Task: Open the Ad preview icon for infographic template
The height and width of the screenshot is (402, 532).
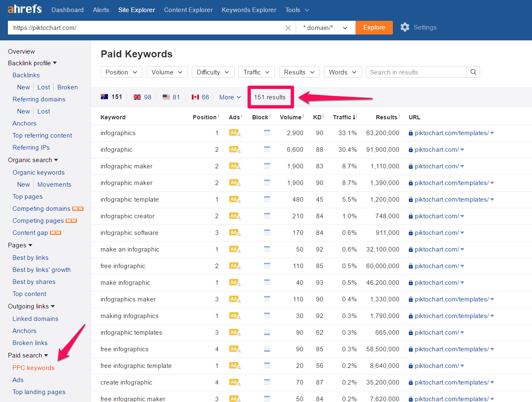Action: [235, 200]
